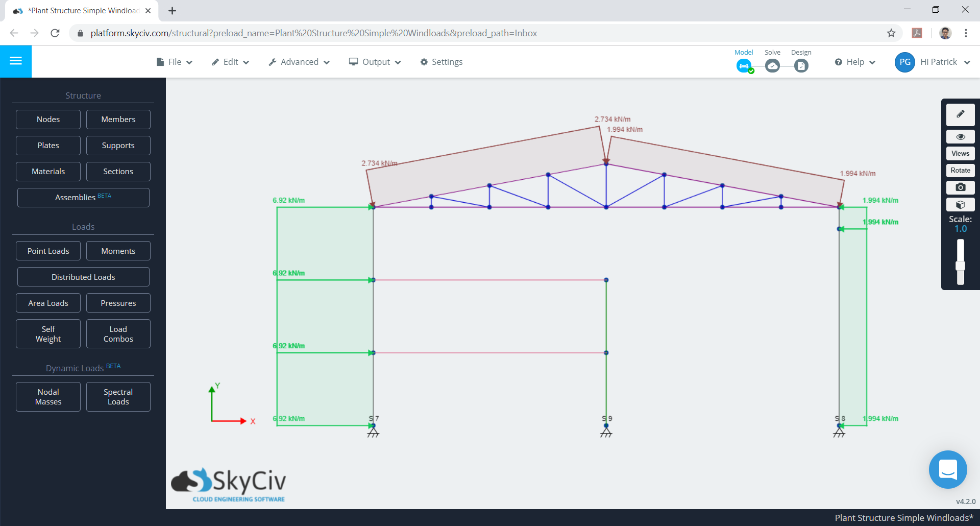Toggle the eye visibility settings icon
The height and width of the screenshot is (526, 980).
pos(960,137)
